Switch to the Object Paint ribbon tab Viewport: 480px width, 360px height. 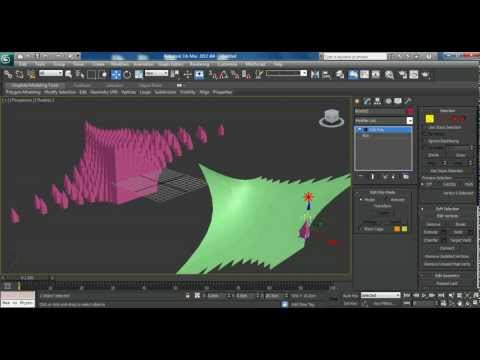tap(150, 85)
